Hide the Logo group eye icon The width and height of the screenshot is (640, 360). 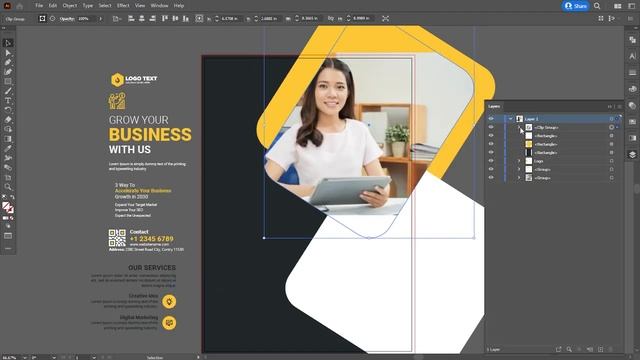(491, 161)
